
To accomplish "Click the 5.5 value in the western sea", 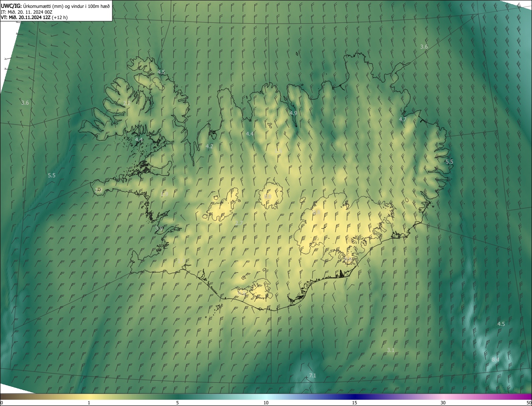I will pyautogui.click(x=52, y=176).
